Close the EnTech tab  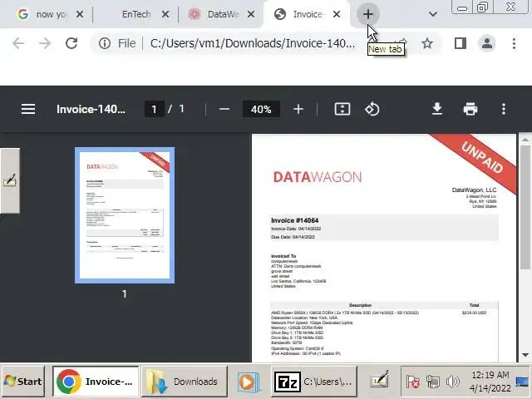click(165, 14)
